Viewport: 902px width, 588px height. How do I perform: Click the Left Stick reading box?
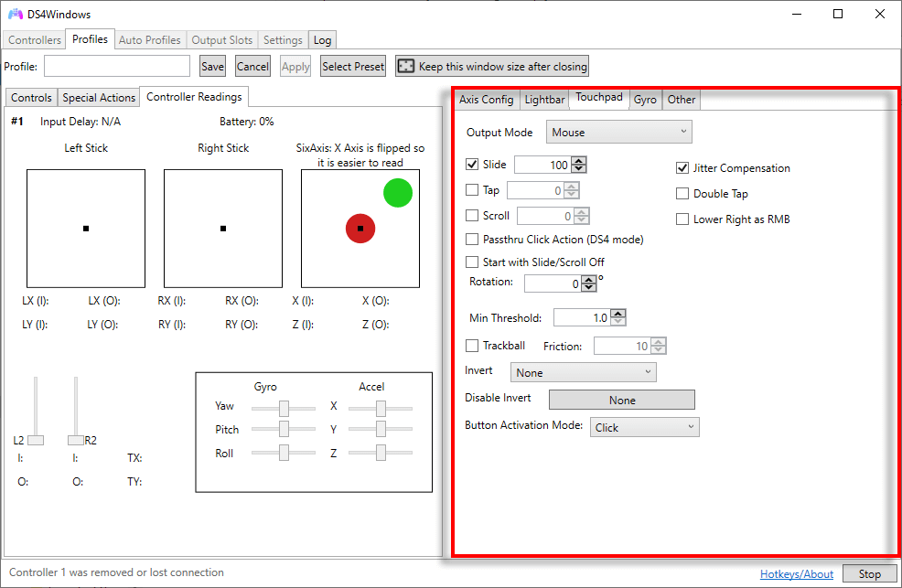tap(86, 229)
